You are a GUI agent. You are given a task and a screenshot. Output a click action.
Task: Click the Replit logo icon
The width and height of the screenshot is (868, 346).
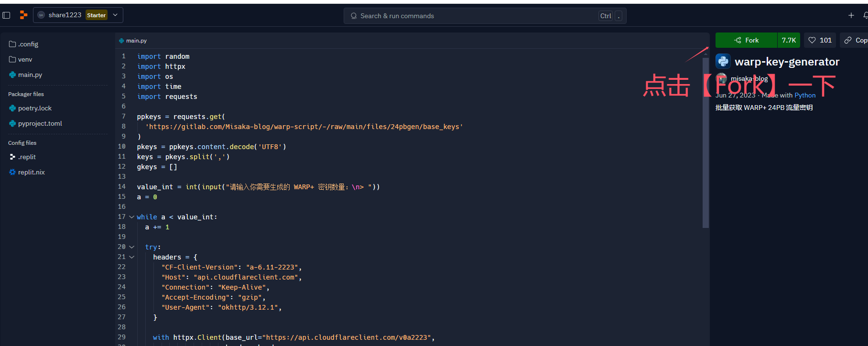(23, 15)
